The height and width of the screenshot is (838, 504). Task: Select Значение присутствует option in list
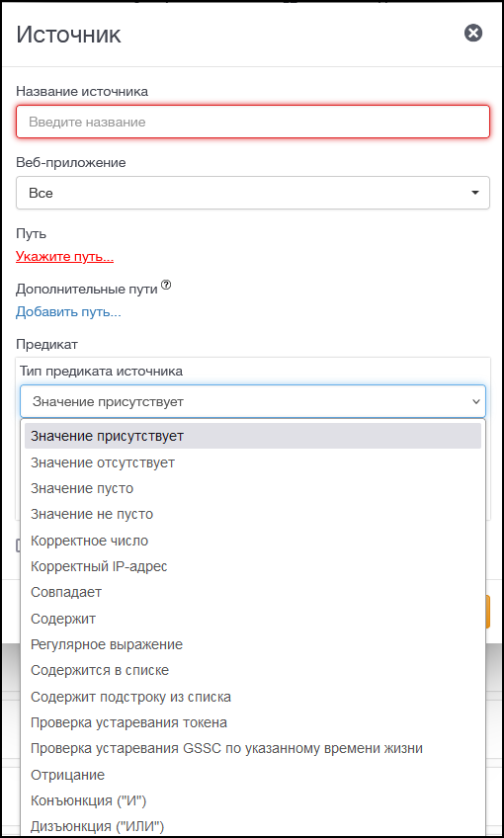point(253,436)
